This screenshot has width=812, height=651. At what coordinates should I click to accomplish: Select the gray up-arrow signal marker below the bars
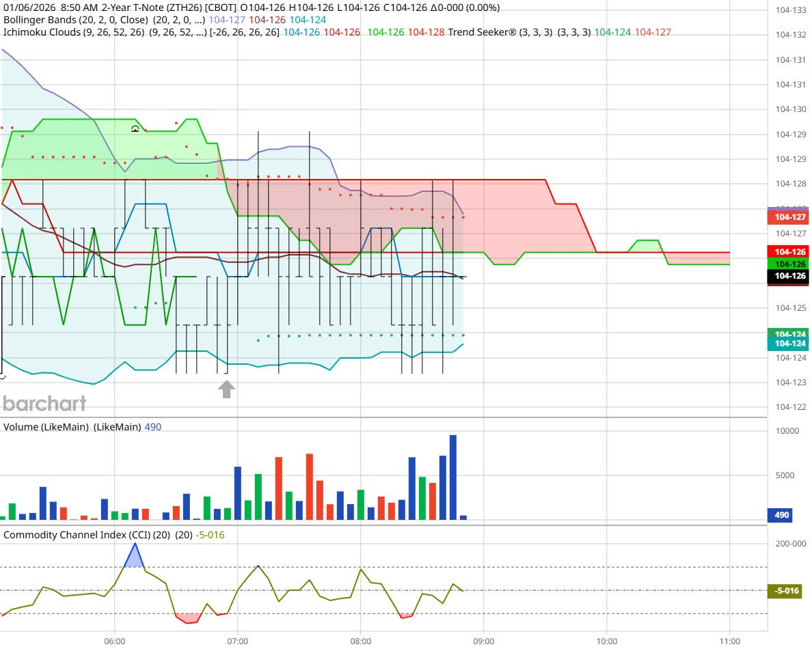click(226, 390)
